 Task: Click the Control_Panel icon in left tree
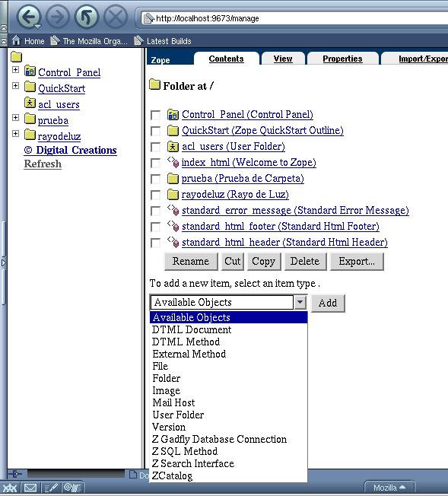coord(30,71)
